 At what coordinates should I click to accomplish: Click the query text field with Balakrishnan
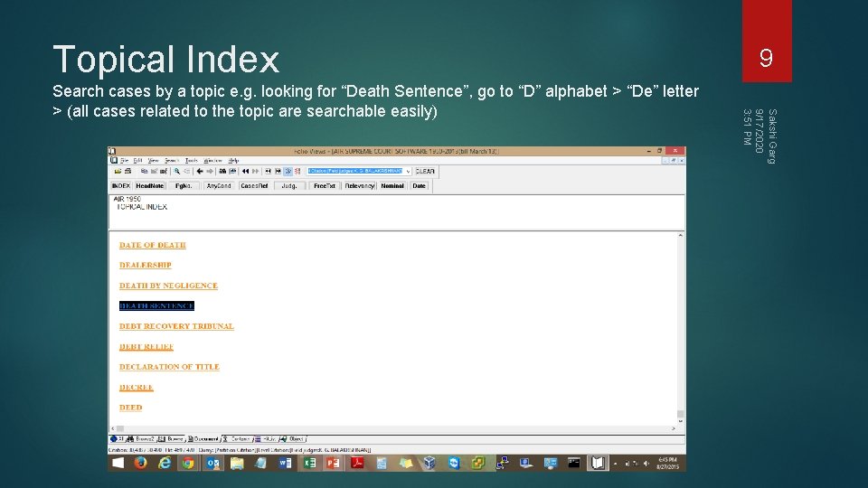point(355,172)
